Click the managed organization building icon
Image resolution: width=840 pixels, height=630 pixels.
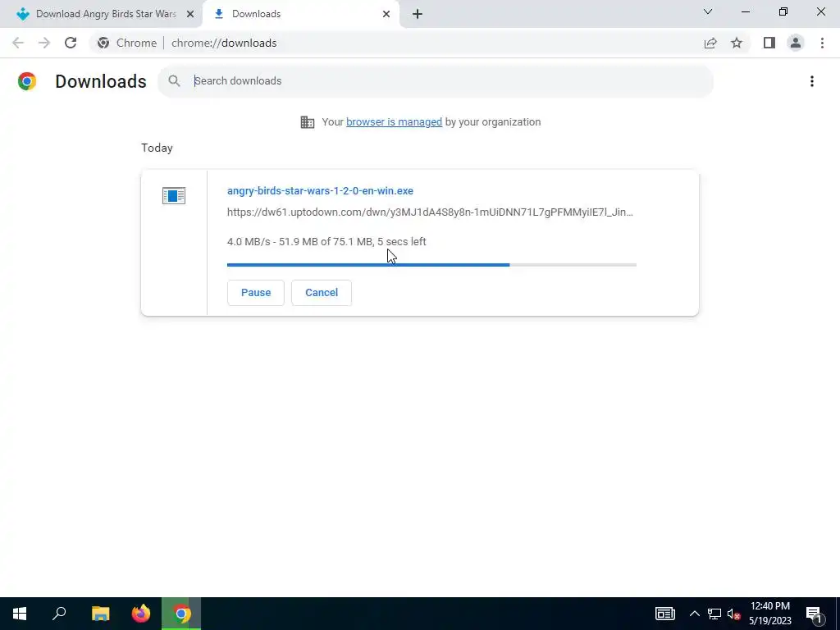(x=308, y=122)
